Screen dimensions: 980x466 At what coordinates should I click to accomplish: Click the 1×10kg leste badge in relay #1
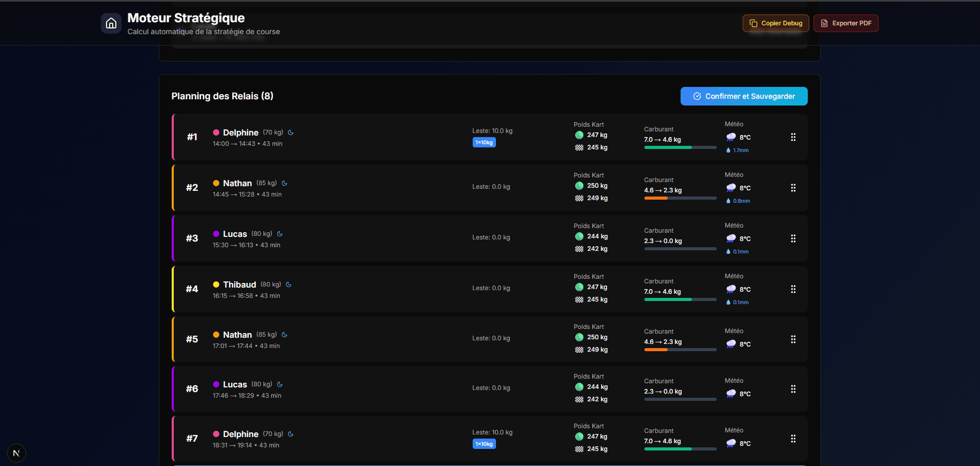484,142
